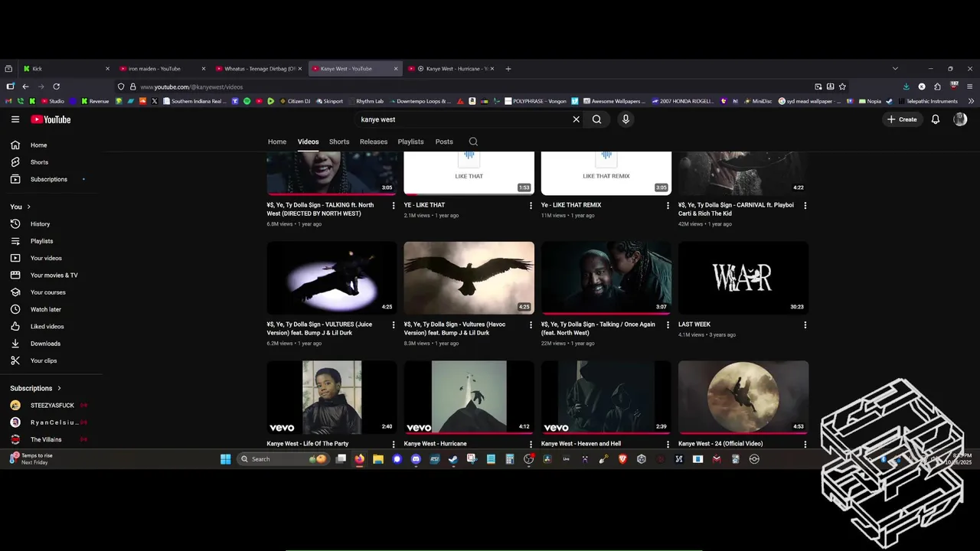This screenshot has height=551, width=980.
Task: Open the LAST WEEK video title
Action: pos(694,324)
